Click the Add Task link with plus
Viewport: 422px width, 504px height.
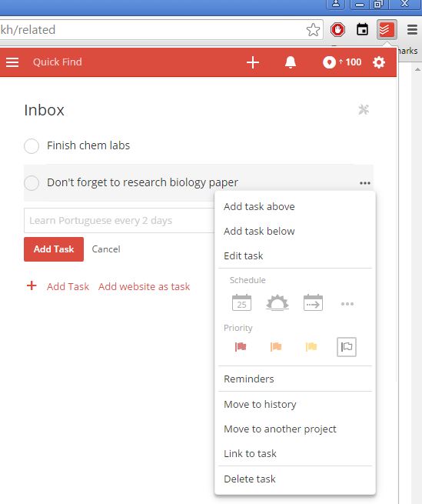coord(68,286)
